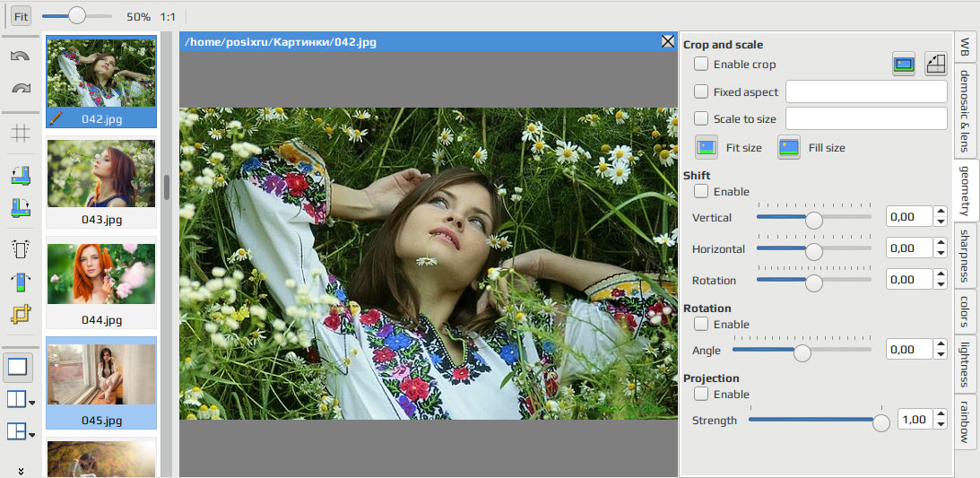Click the zoom level slider handle
980x478 pixels.
tap(77, 15)
